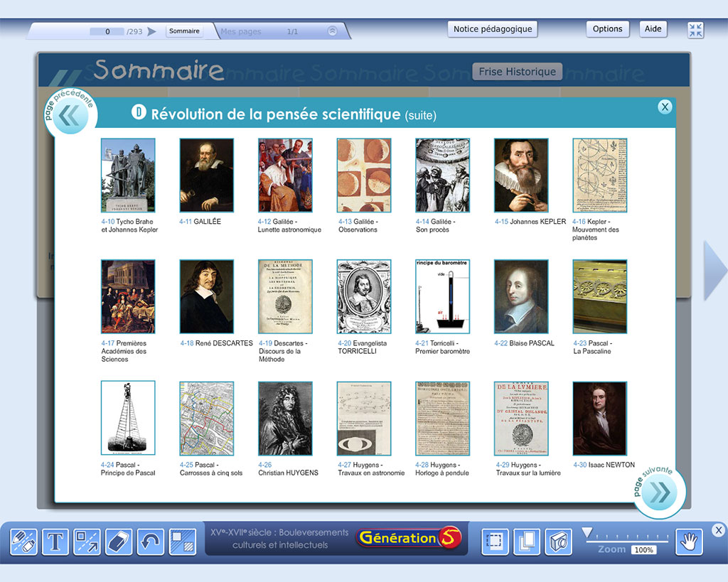
Task: Click the camera snapshot icon
Action: pyautogui.click(x=558, y=542)
